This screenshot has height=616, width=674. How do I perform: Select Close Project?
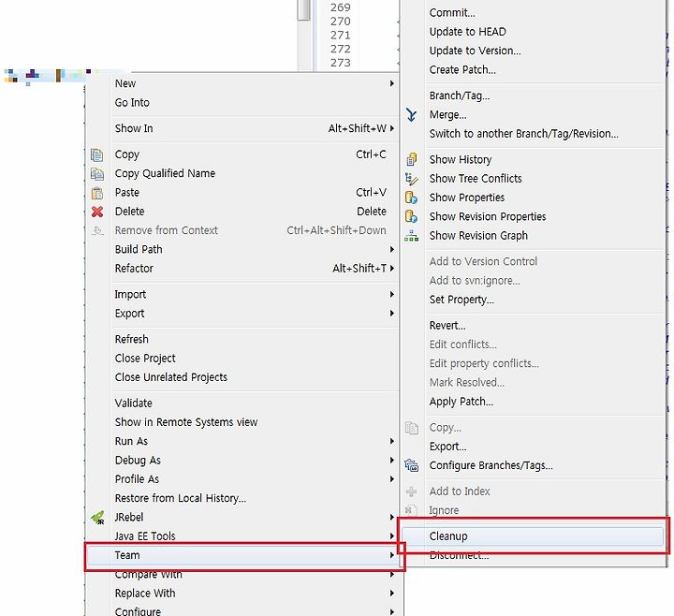[145, 359]
